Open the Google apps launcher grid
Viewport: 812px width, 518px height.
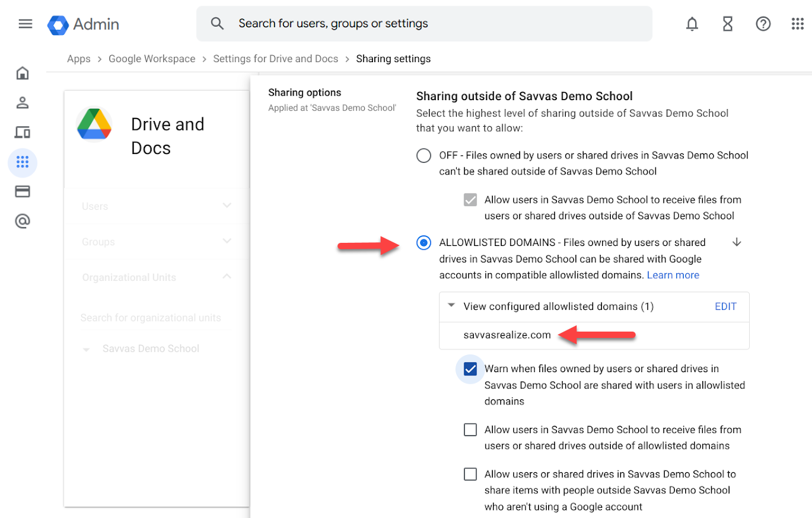[x=797, y=23]
